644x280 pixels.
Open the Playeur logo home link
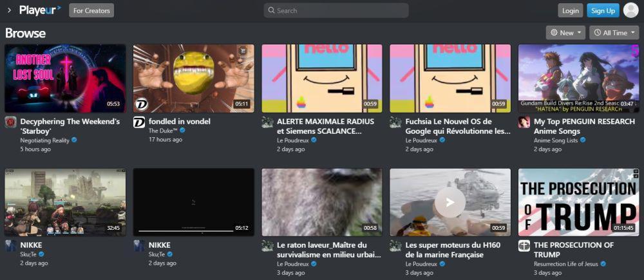click(40, 10)
